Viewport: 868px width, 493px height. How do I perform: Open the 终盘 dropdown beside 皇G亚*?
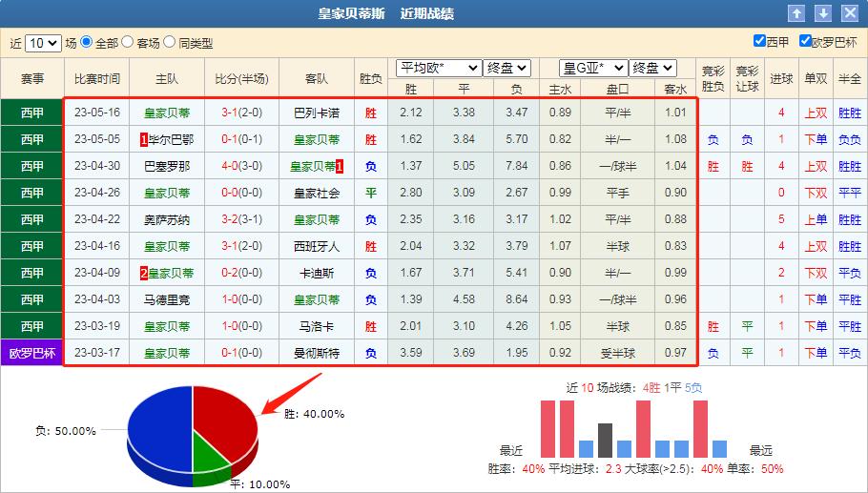click(x=652, y=68)
